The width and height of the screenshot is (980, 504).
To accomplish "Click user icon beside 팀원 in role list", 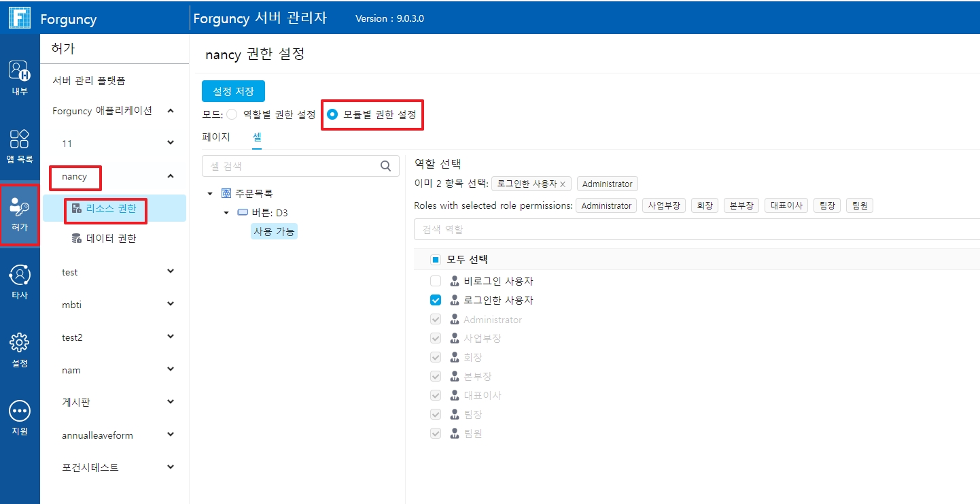I will [455, 433].
